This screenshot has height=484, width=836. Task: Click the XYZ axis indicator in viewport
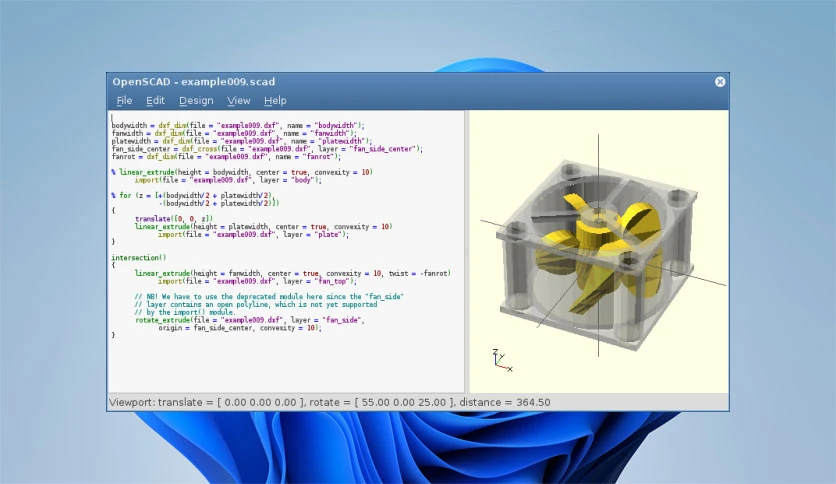coord(502,360)
